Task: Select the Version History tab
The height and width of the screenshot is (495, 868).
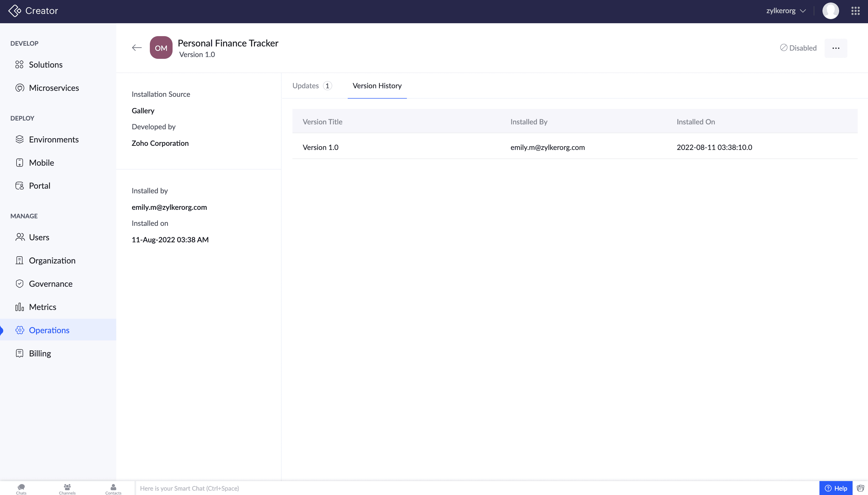Action: [377, 86]
